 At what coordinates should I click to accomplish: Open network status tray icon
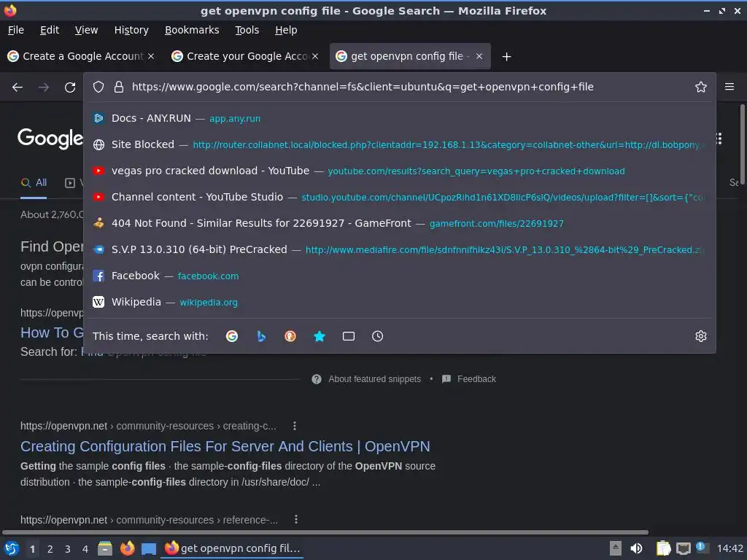[x=683, y=548]
